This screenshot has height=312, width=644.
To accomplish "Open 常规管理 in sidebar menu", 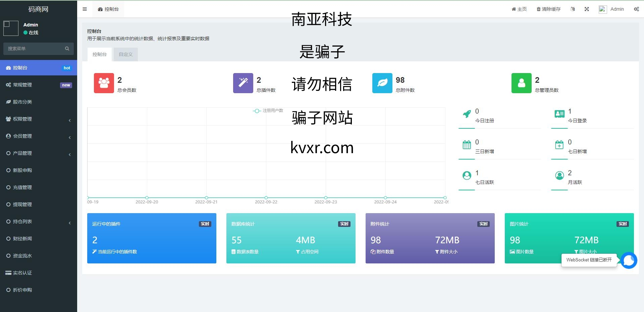I will click(x=39, y=85).
